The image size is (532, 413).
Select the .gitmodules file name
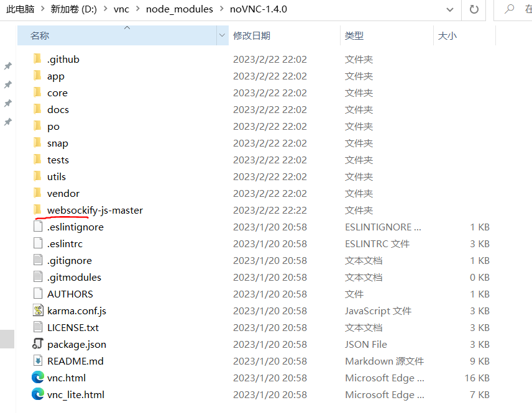point(74,278)
